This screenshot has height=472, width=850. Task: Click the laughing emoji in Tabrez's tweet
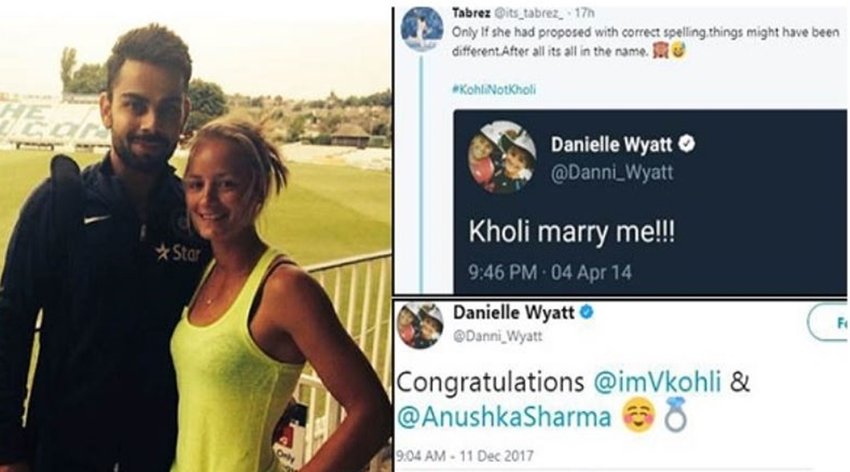678,51
